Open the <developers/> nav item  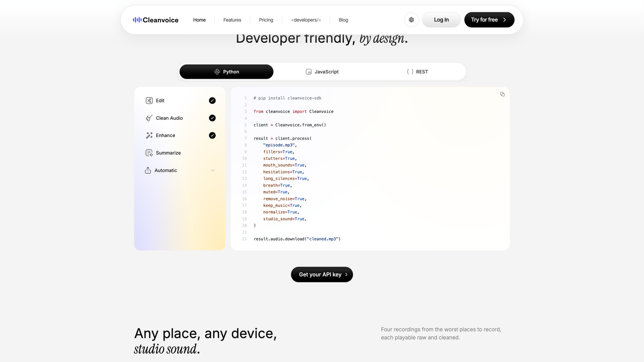(x=306, y=20)
